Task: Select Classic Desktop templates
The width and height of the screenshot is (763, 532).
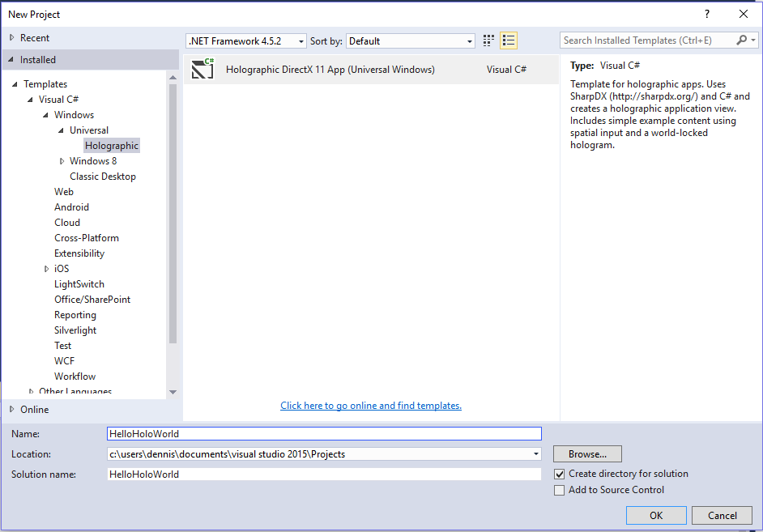Action: pos(103,176)
